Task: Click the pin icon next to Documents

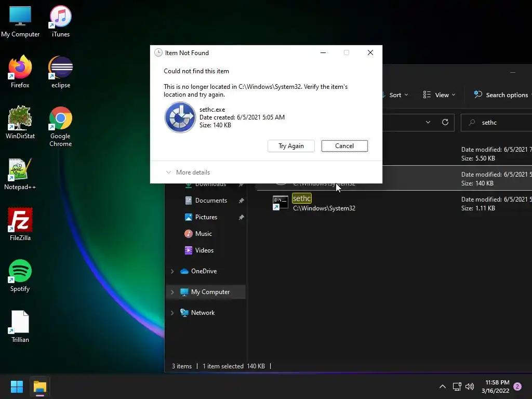Action: (241, 201)
